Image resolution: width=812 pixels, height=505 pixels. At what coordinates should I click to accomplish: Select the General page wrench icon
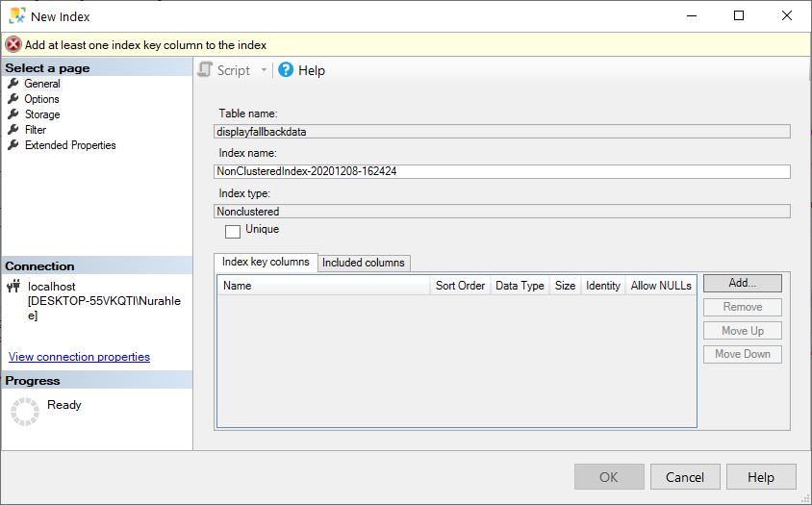[13, 84]
